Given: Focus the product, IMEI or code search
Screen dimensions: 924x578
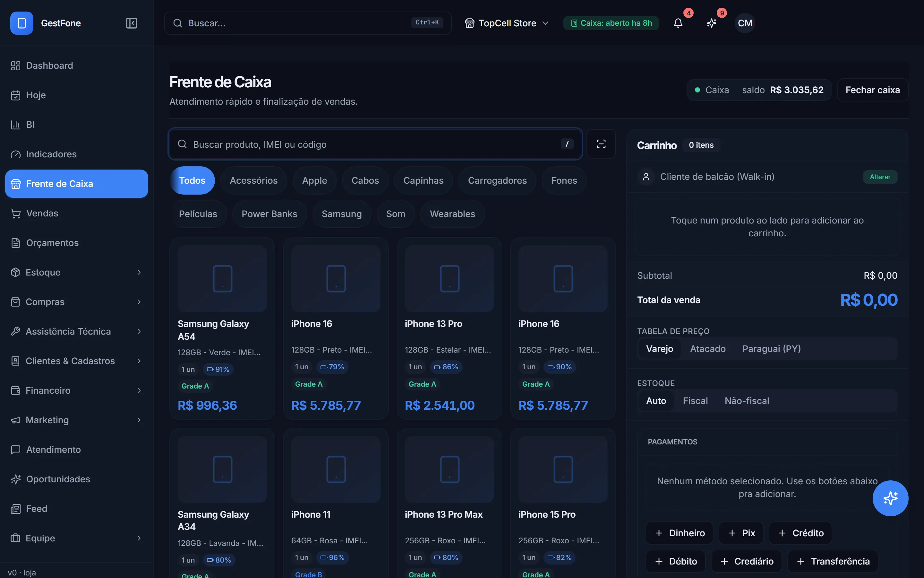Looking at the screenshot, I should coord(375,144).
